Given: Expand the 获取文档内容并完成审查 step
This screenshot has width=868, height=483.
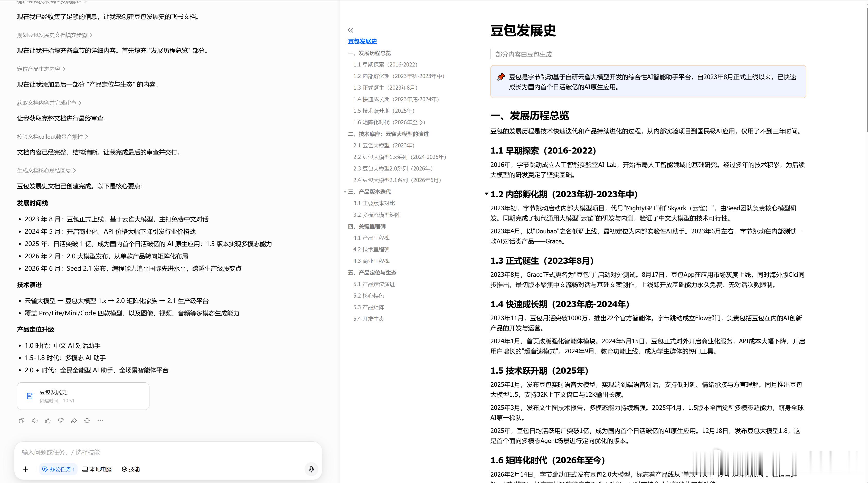Looking at the screenshot, I should (49, 103).
